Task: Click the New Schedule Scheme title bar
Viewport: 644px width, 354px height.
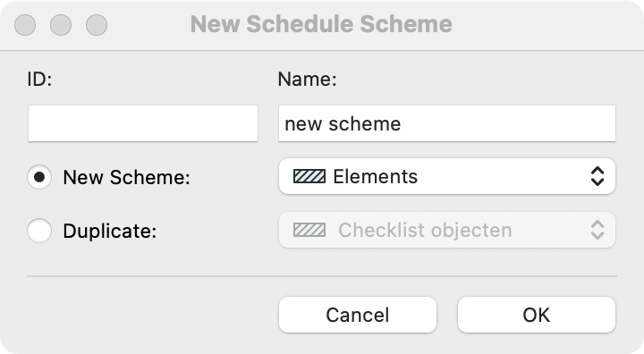Action: pos(321,24)
